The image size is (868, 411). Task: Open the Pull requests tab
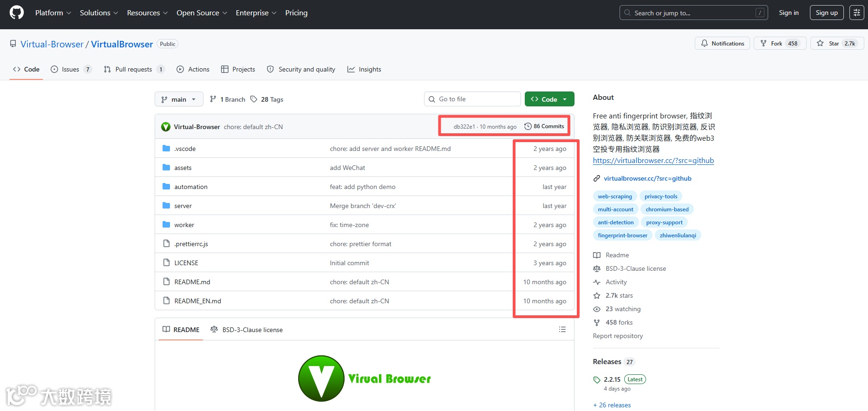point(134,69)
